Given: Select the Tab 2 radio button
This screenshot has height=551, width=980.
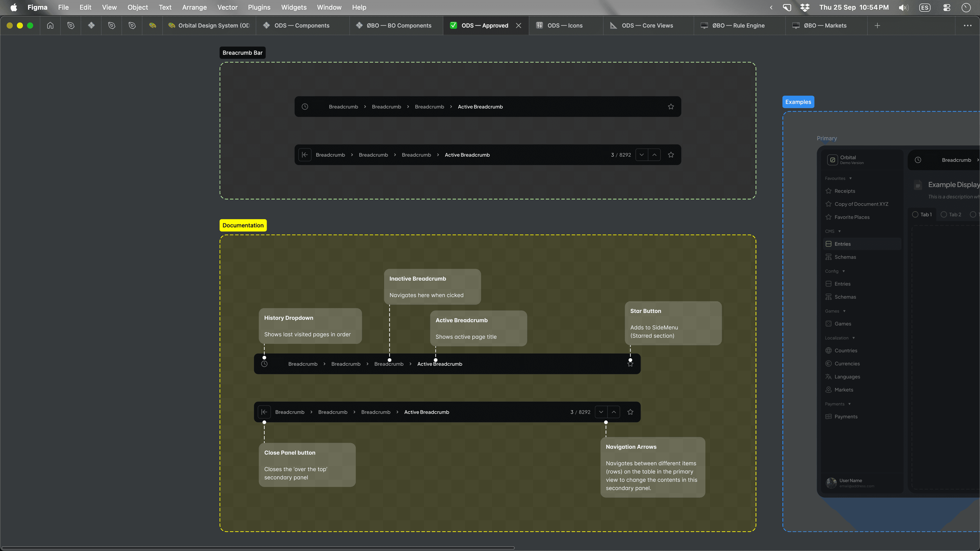Looking at the screenshot, I should pos(944,215).
